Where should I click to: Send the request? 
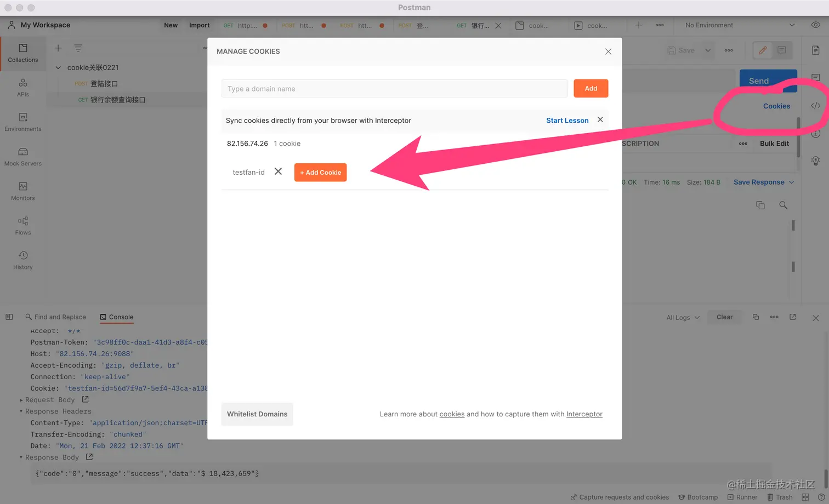pyautogui.click(x=759, y=81)
